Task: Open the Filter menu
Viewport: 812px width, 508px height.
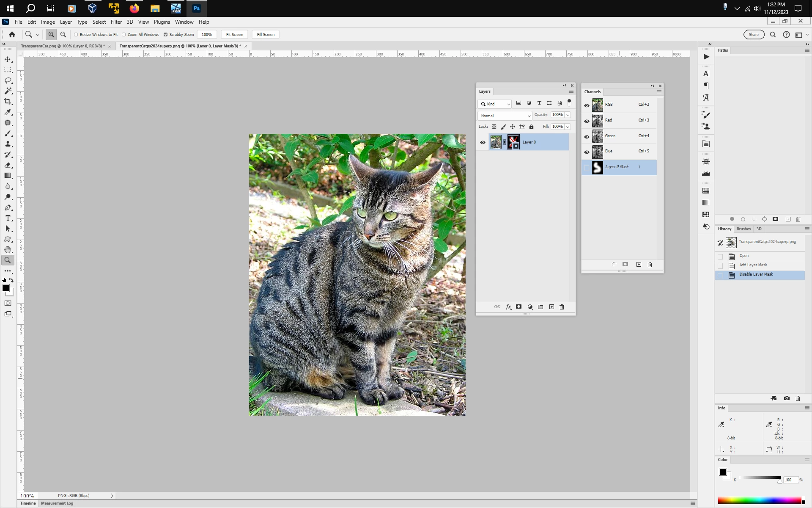Action: [x=116, y=22]
